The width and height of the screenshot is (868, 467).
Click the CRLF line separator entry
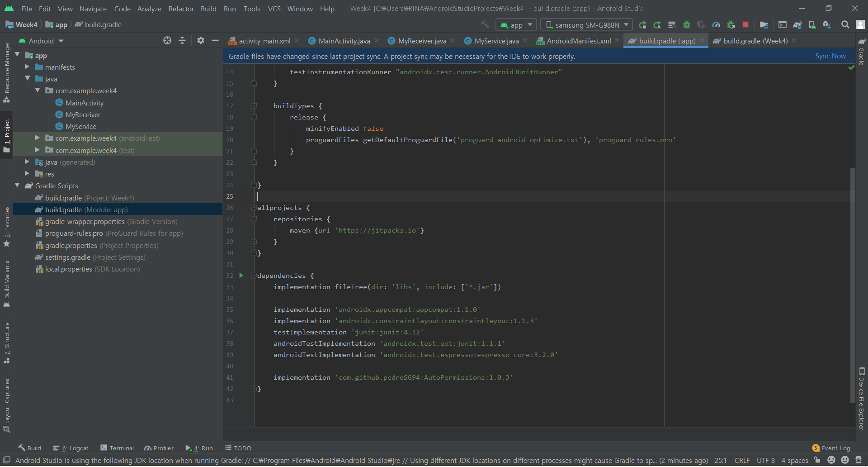point(742,460)
